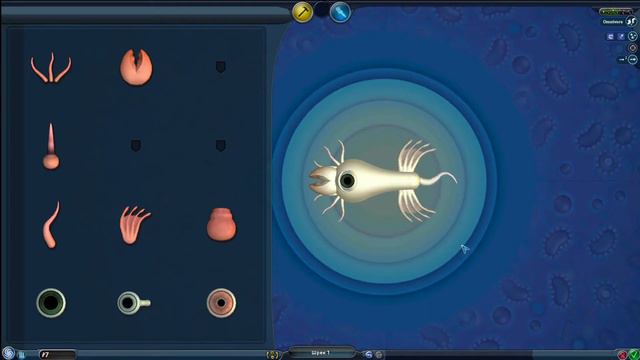The height and width of the screenshot is (360, 640).
Task: Click the symmetry icon left of name field
Action: pos(272,355)
